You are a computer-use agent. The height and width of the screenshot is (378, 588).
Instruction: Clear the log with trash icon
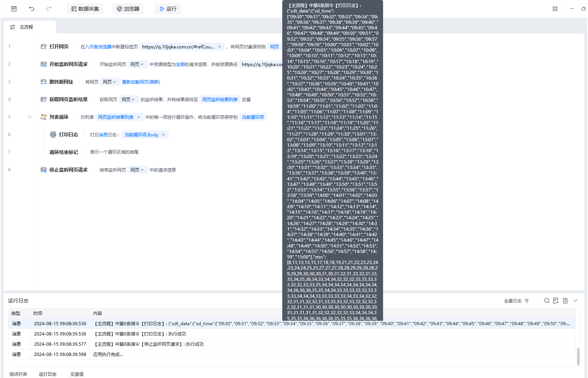[565, 301]
